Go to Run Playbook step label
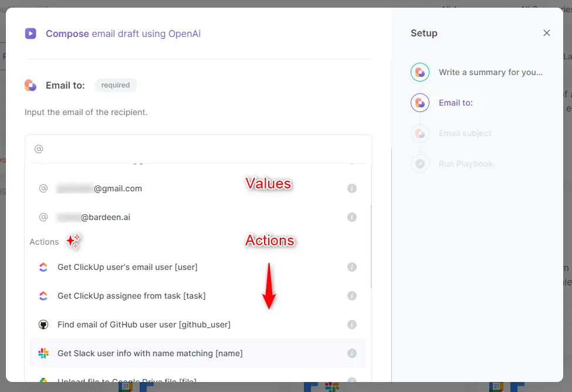 [465, 164]
